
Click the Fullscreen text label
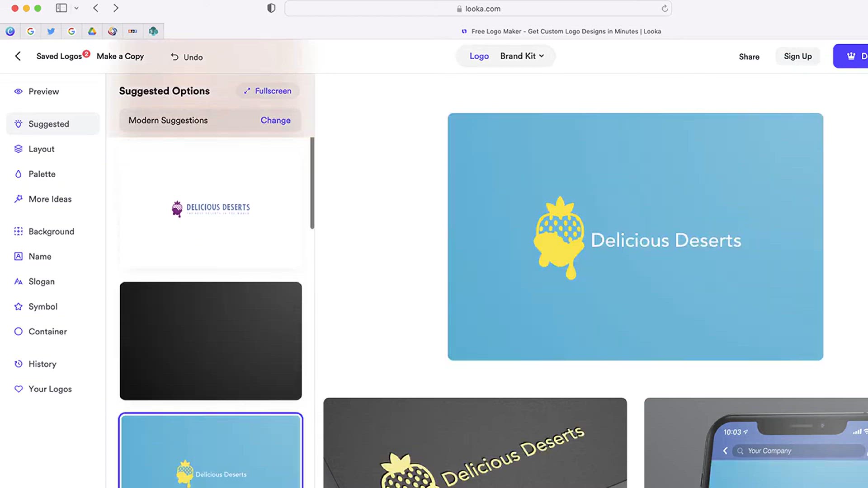[x=273, y=91]
